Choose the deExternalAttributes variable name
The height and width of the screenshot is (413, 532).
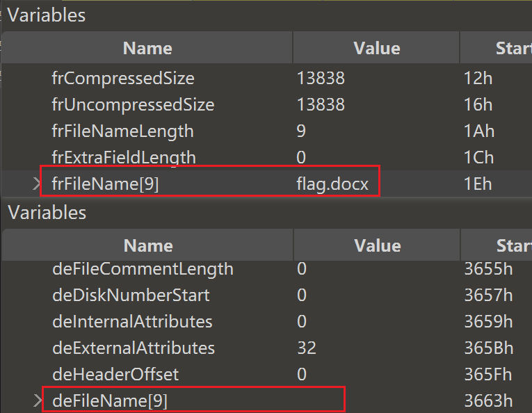tap(134, 348)
